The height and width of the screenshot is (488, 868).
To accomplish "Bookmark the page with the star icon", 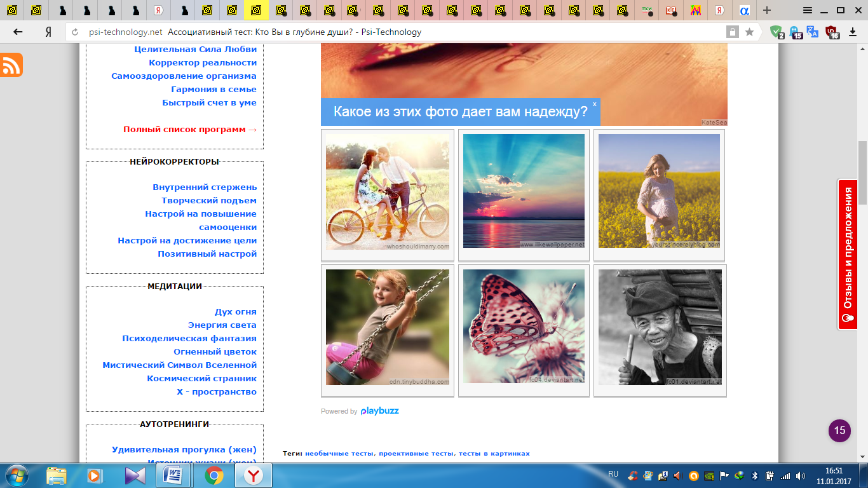I will pos(750,32).
